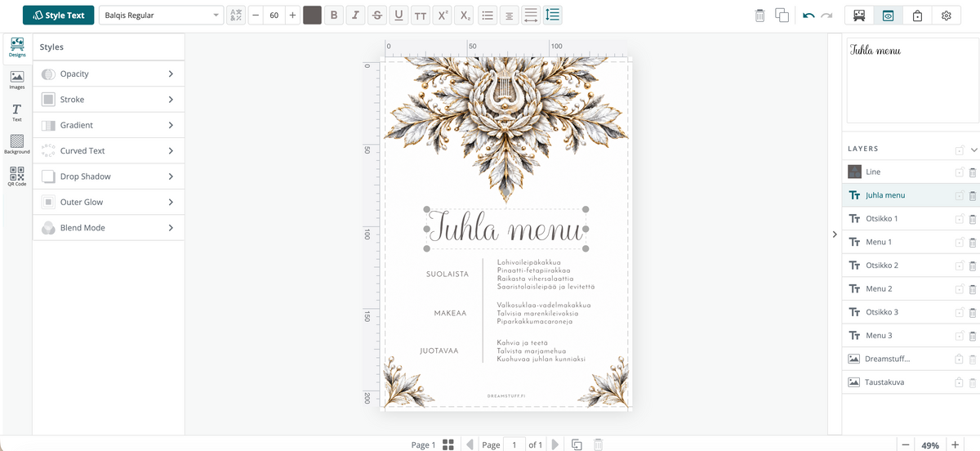Click the Style Text button
The width and height of the screenshot is (980, 451).
tap(59, 16)
